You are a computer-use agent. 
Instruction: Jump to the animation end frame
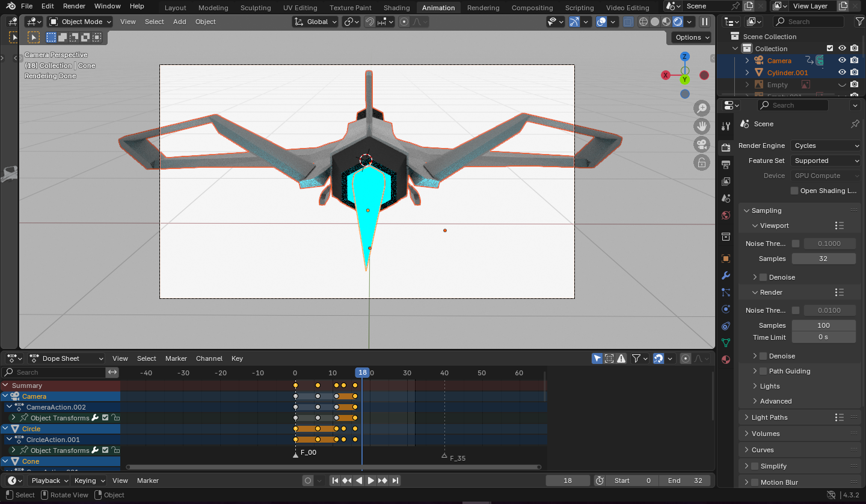395,481
